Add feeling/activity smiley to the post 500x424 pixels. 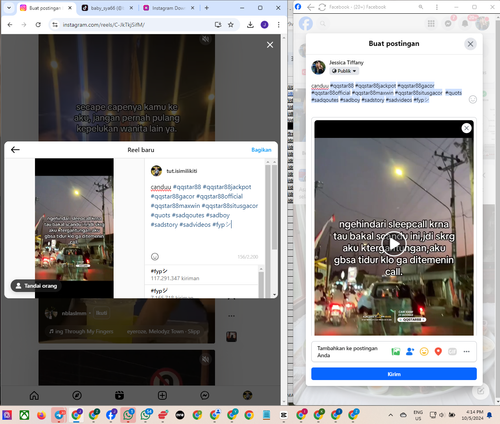tap(424, 351)
